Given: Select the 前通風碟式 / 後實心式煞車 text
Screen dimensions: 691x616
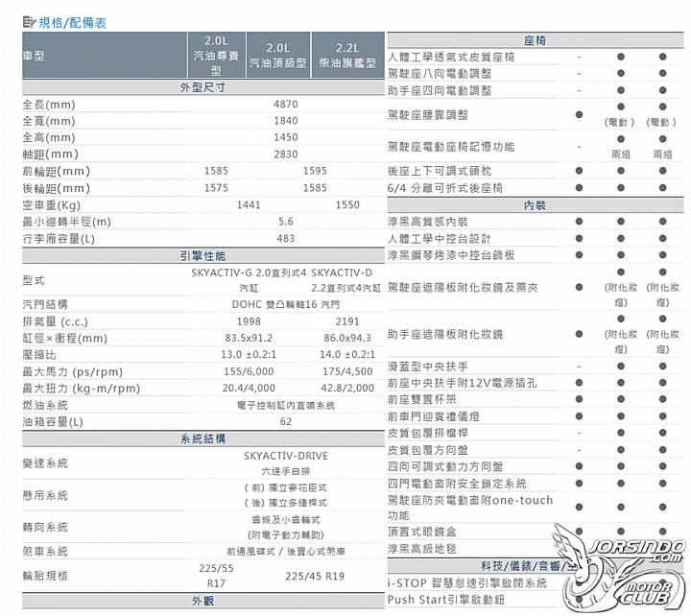Looking at the screenshot, I should [286, 552].
